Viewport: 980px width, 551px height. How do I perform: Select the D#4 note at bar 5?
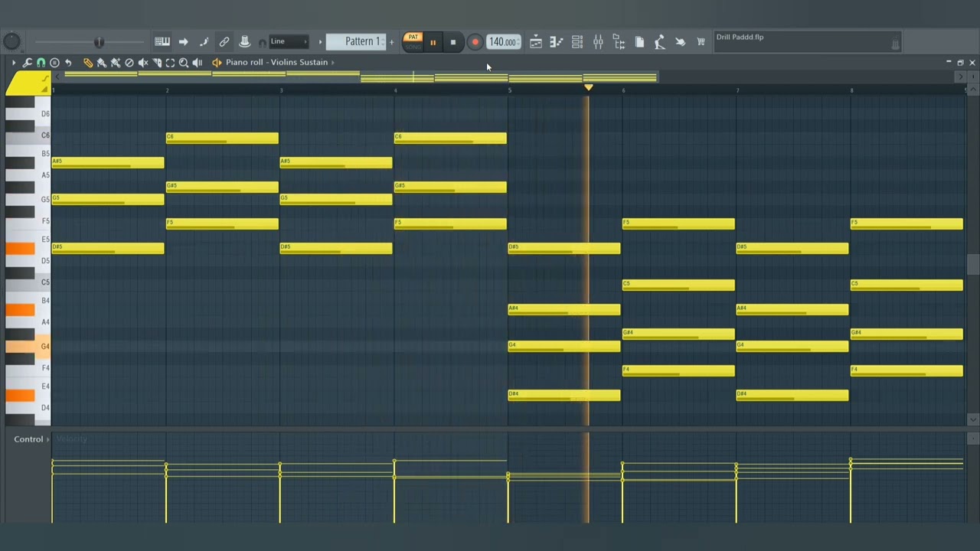tap(564, 395)
